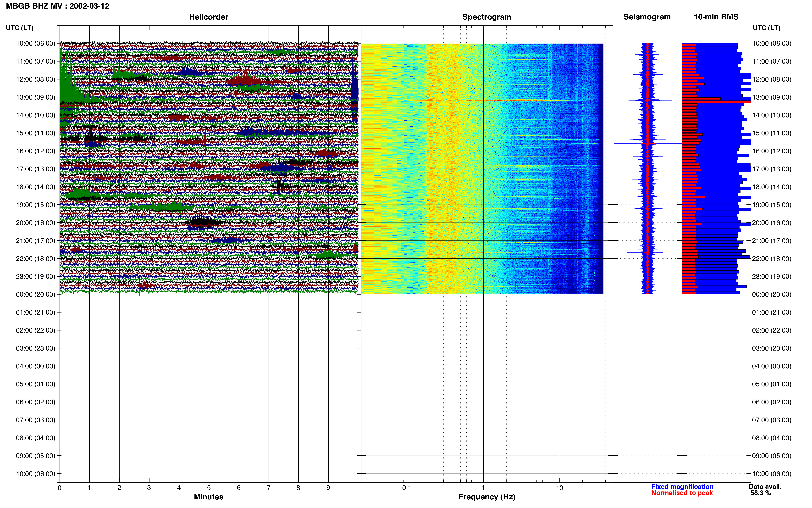The height and width of the screenshot is (508, 812).
Task: Click the '9' tick on the Minutes axis
Action: tap(328, 487)
